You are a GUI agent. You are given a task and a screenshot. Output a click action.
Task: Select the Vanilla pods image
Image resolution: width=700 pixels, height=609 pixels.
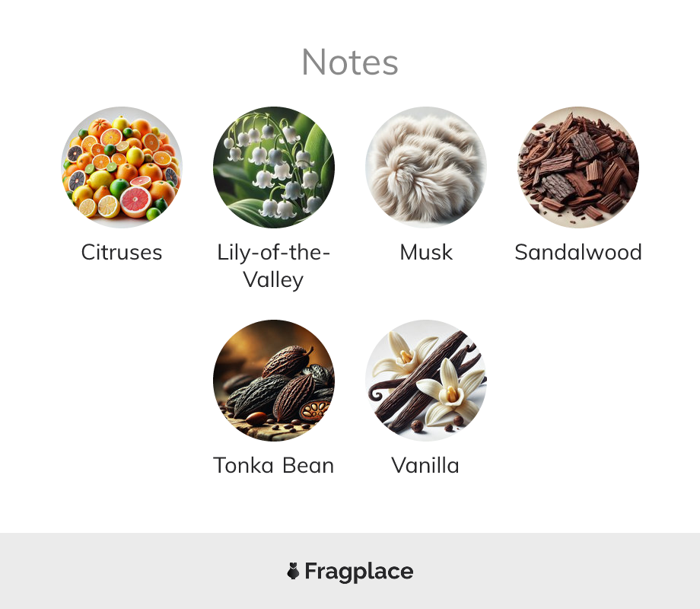tap(426, 380)
